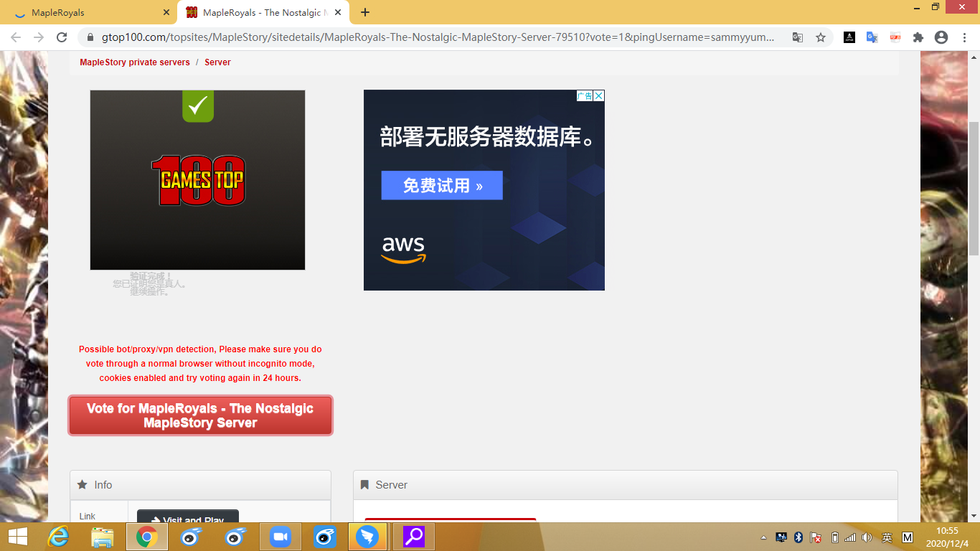Click the page vertical scrollbar thumb

[x=974, y=188]
